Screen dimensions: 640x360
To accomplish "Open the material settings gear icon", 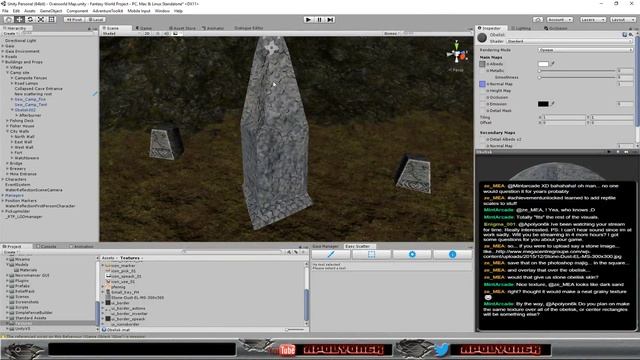I will pos(631,35).
